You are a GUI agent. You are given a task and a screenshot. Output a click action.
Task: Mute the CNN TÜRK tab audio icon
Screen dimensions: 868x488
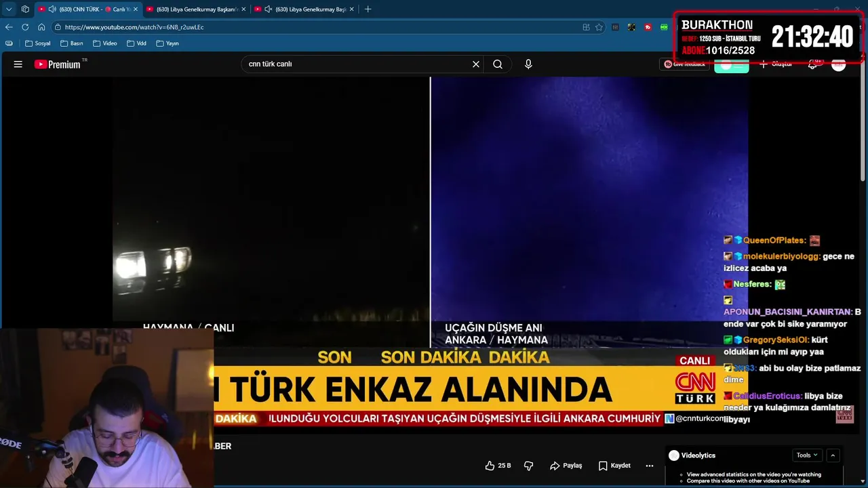(x=52, y=9)
